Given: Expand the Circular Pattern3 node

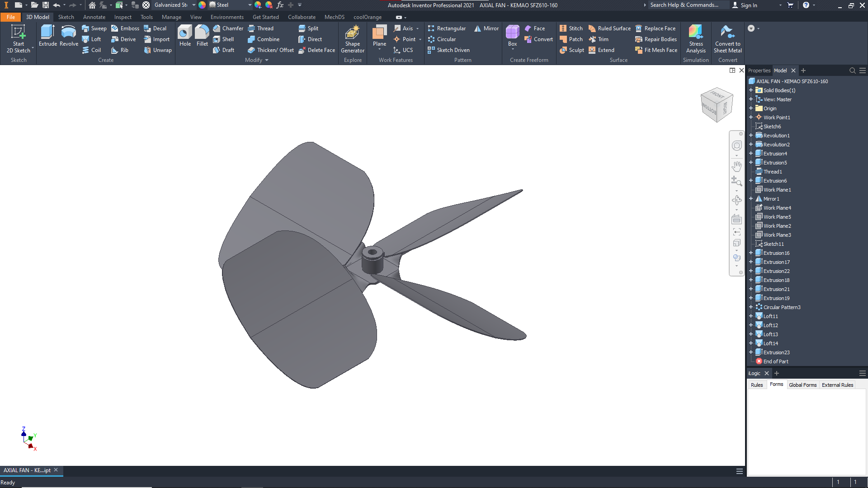Looking at the screenshot, I should pyautogui.click(x=751, y=307).
